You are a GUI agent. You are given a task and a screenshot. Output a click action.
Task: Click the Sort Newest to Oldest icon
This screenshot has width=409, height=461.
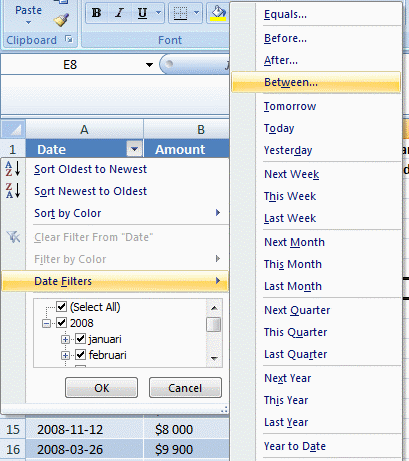click(13, 191)
